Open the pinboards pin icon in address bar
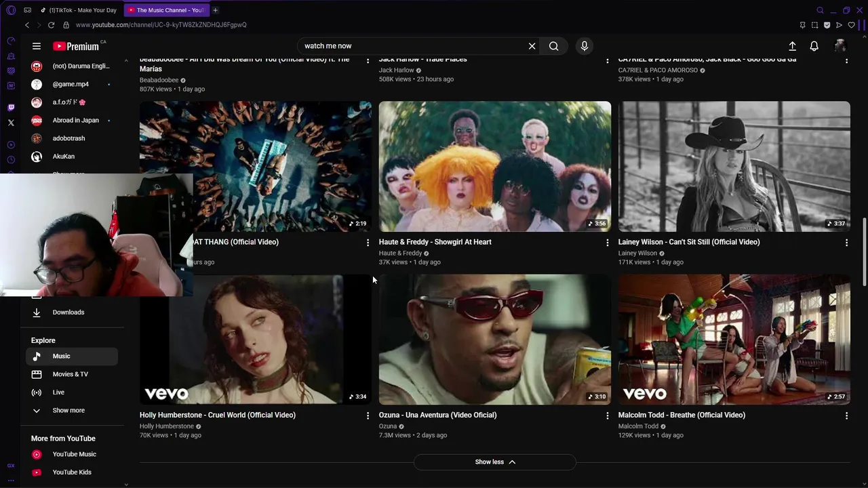Viewport: 868px width, 488px height. pyautogui.click(x=802, y=25)
